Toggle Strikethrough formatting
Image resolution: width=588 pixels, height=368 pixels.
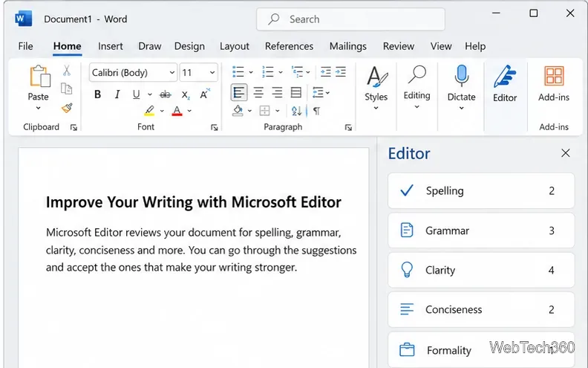click(x=165, y=94)
